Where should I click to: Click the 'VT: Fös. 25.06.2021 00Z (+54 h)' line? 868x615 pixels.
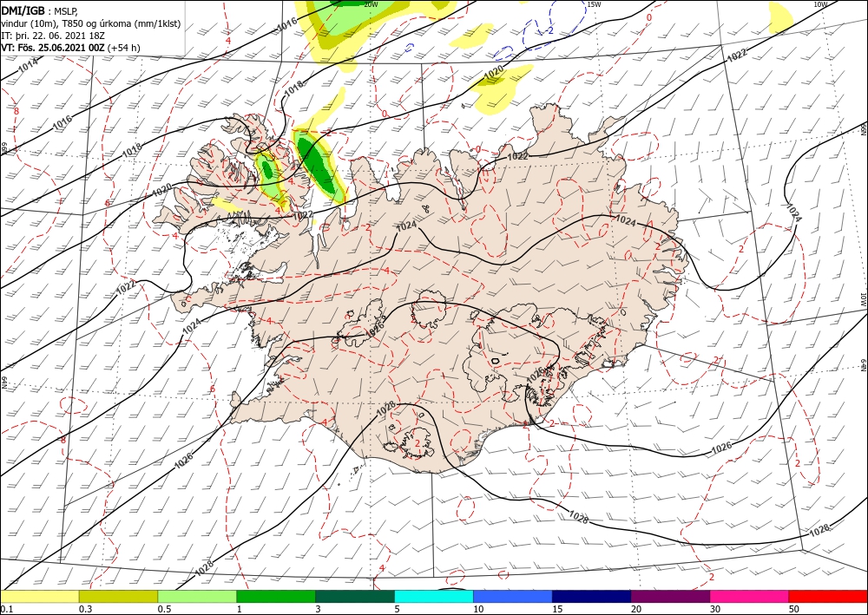point(70,48)
